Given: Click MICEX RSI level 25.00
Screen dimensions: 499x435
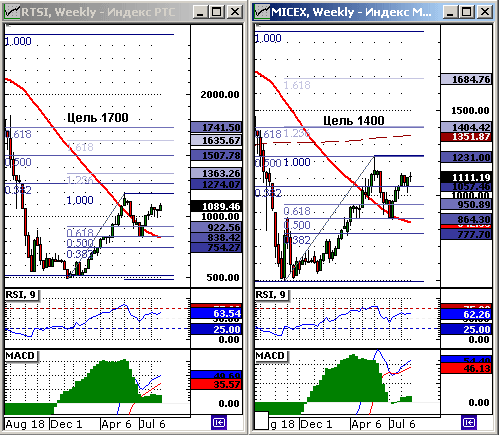Looking at the screenshot, I should coord(466,329).
